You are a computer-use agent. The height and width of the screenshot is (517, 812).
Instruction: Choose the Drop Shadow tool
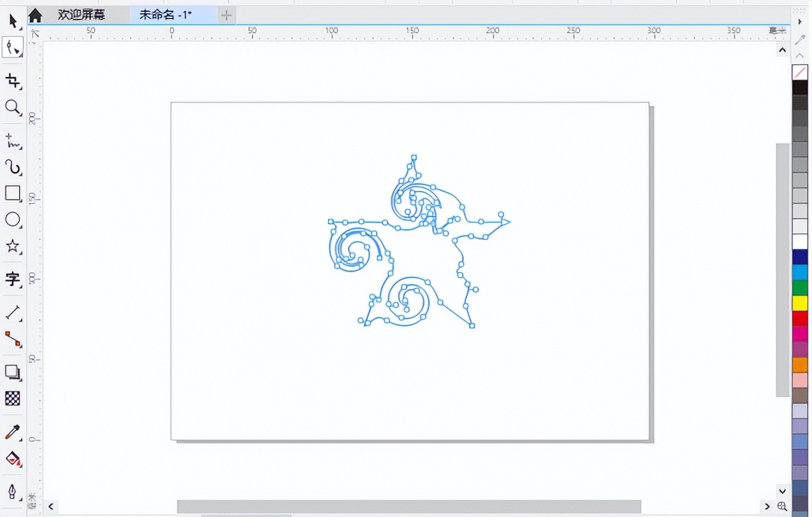tap(13, 372)
